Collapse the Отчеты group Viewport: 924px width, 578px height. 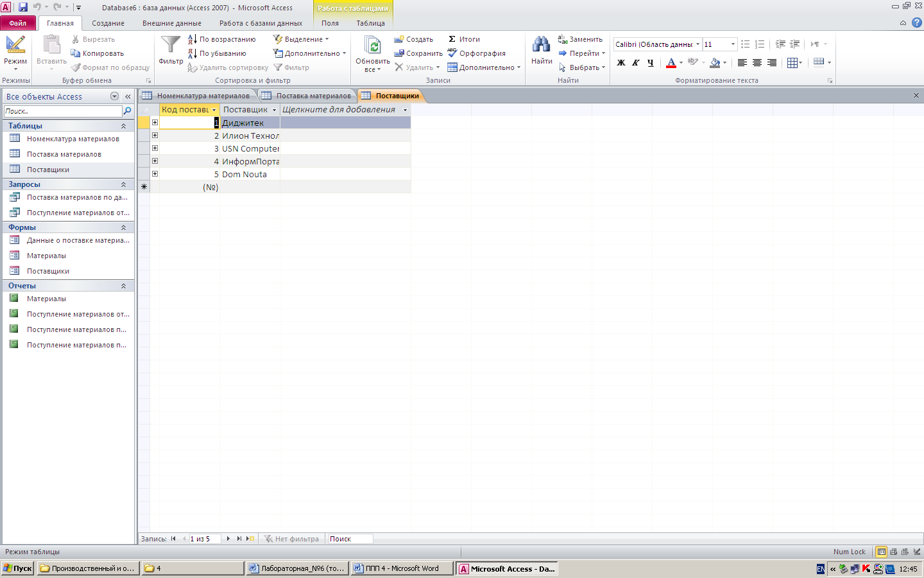pyautogui.click(x=123, y=286)
